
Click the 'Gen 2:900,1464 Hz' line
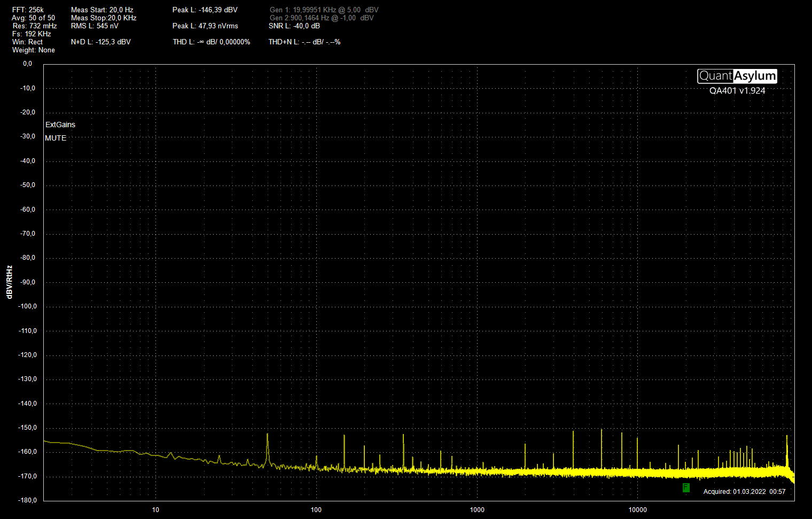(x=322, y=18)
